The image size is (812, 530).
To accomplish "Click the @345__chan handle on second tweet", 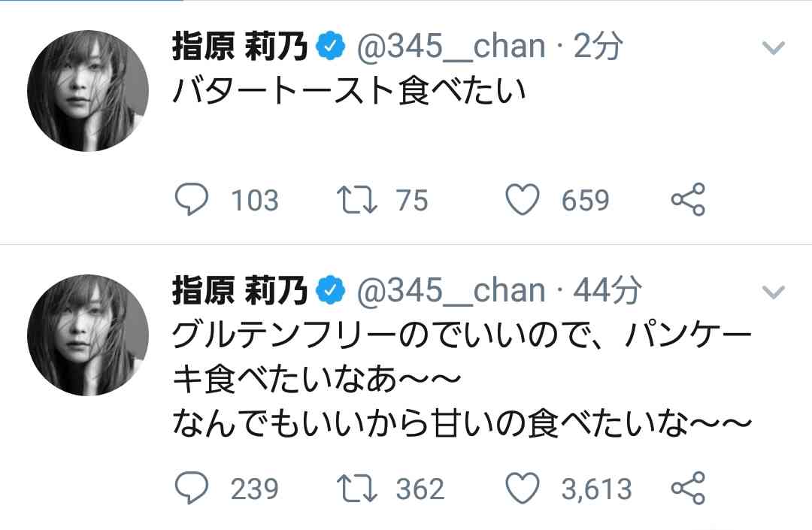I will point(451,291).
